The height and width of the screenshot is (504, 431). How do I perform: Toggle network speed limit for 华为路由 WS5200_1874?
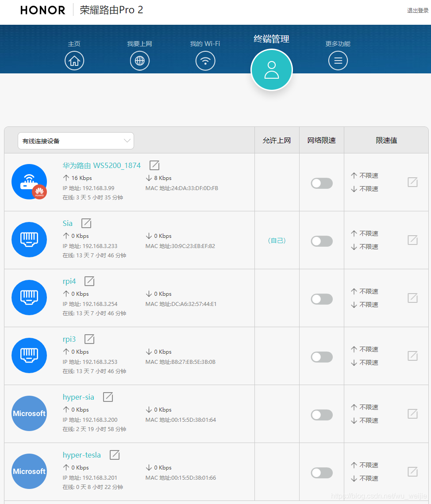322,183
